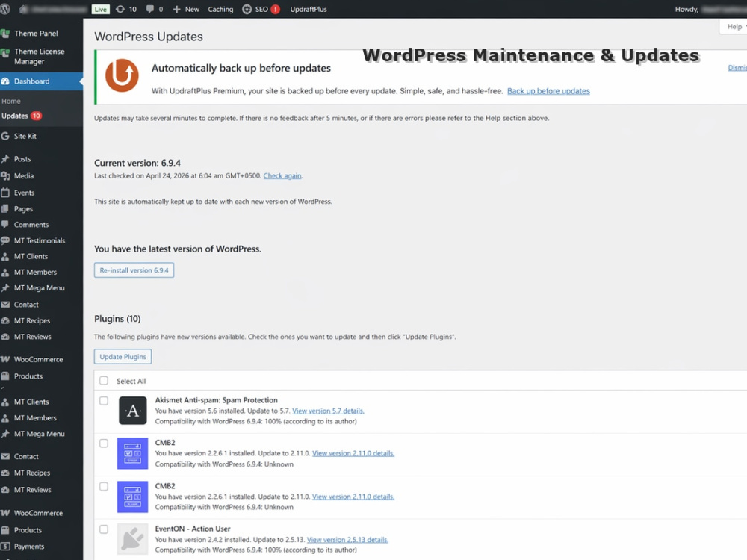The height and width of the screenshot is (560, 747).
Task: Click the EventON plugin plug icon
Action: coord(132,539)
